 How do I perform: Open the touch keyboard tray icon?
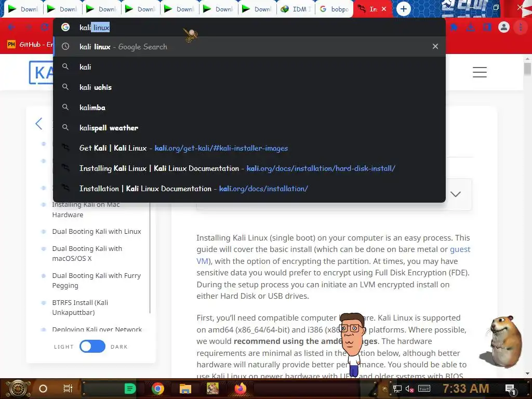[424, 389]
